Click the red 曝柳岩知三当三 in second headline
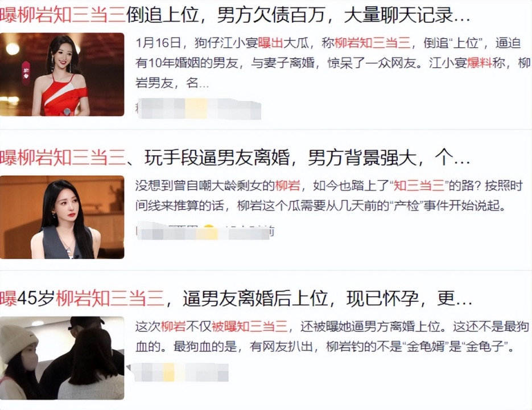532x410 pixels. (63, 158)
